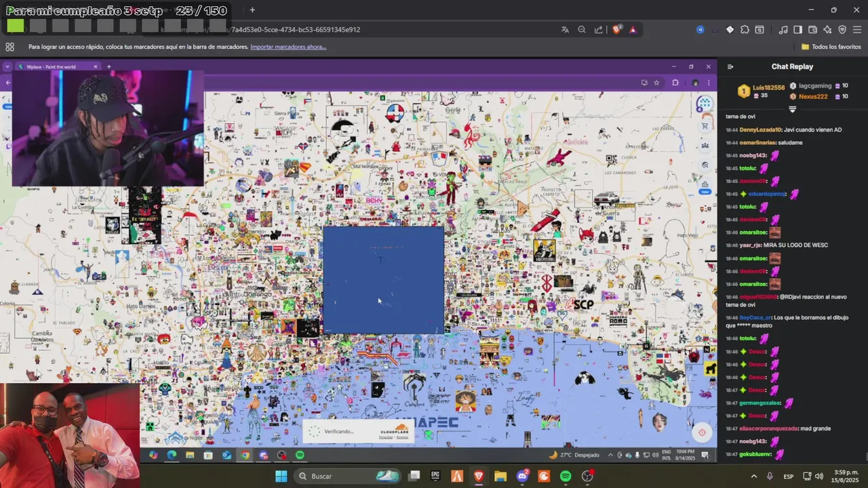Click Nexus222 in the leaderboard
Image resolution: width=868 pixels, height=488 pixels.
click(813, 96)
